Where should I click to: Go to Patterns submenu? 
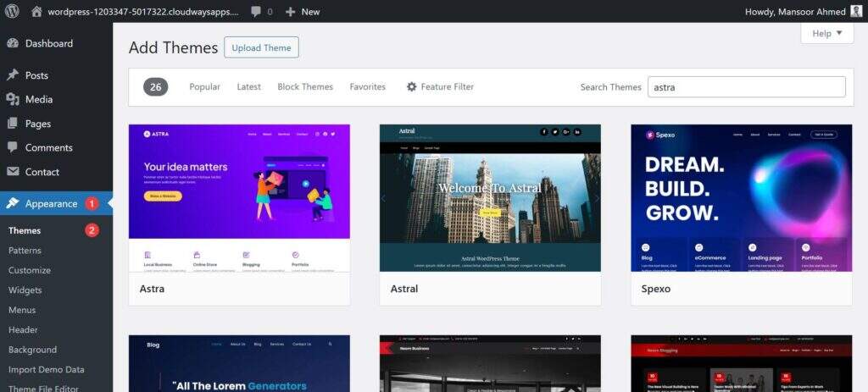(x=25, y=251)
